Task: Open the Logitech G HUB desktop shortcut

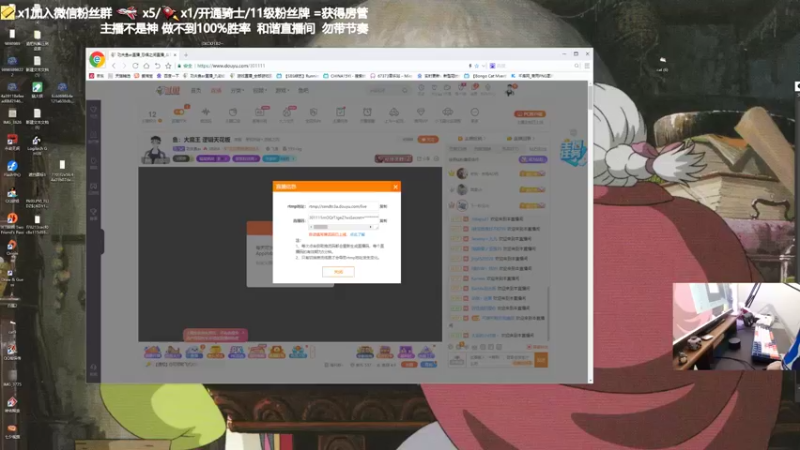Action: click(x=37, y=144)
